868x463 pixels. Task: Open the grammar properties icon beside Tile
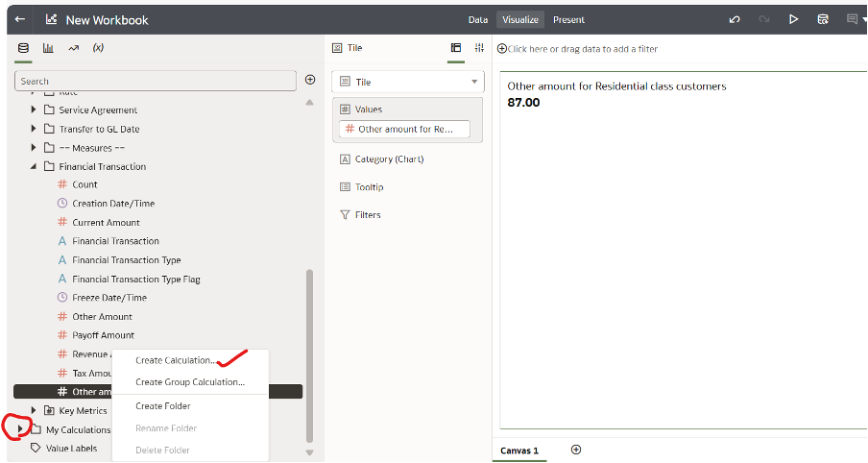point(456,48)
